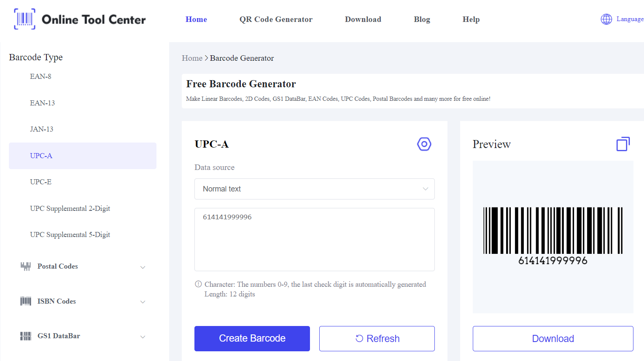Click the GS1 DataBar barcode icon
Viewport: 644px width, 361px height.
click(26, 336)
